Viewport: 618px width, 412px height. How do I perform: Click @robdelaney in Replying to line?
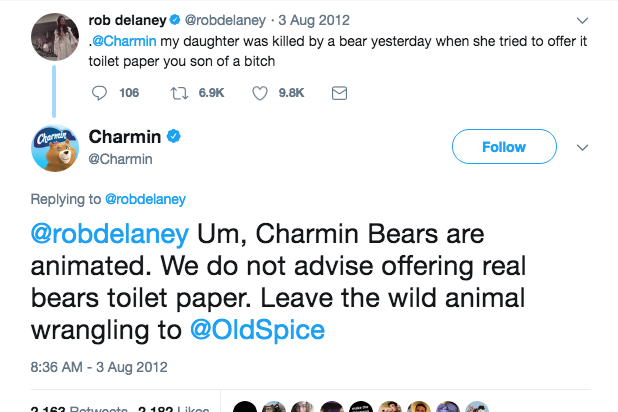[x=146, y=199]
